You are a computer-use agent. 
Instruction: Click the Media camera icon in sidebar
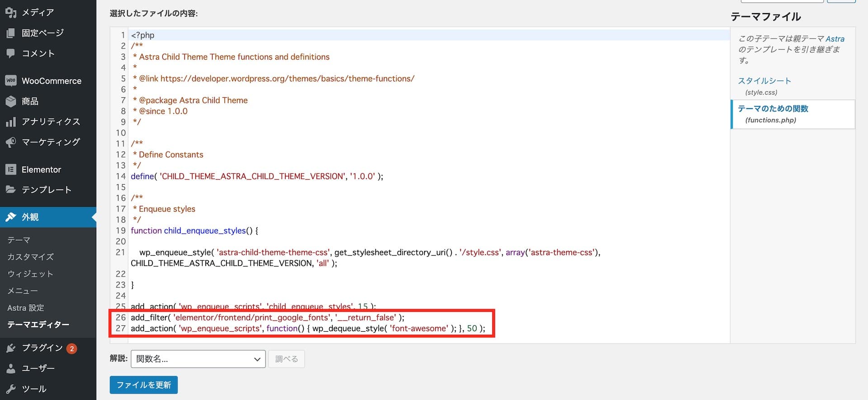[11, 12]
